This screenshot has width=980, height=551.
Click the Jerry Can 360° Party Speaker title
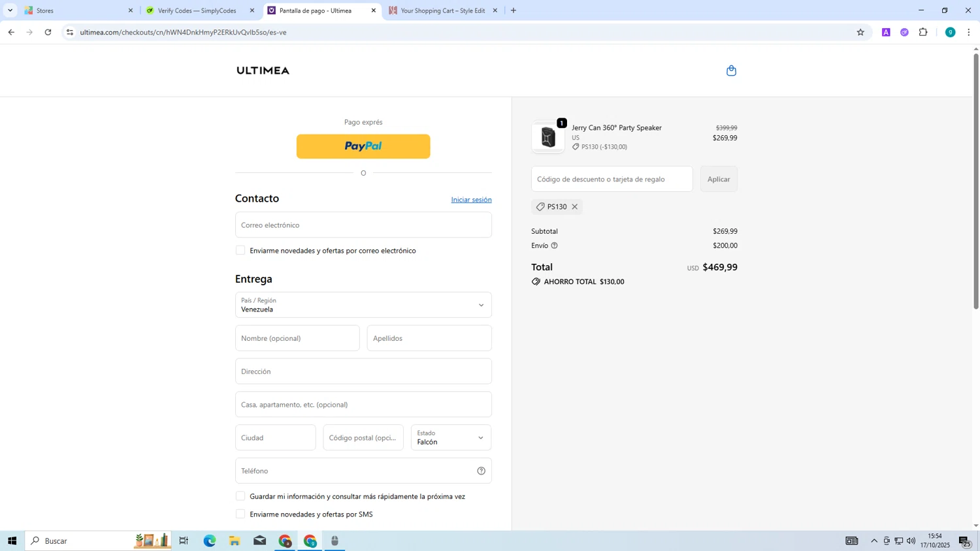pyautogui.click(x=617, y=128)
